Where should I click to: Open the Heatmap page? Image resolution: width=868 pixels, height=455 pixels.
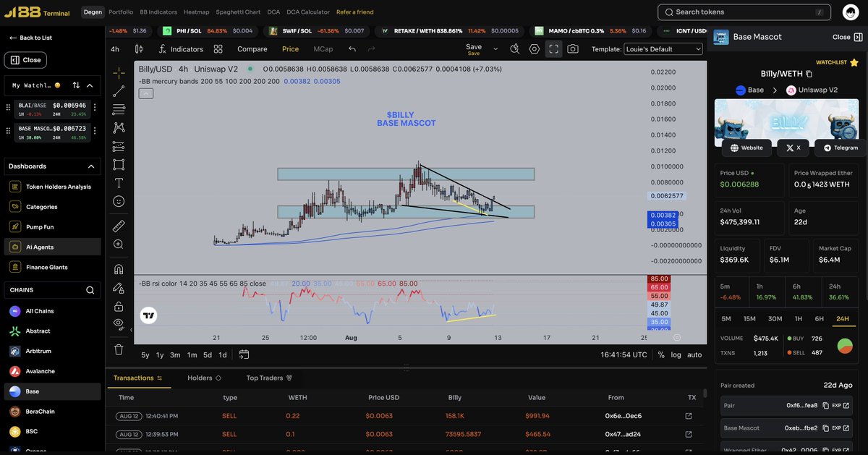[x=195, y=12]
